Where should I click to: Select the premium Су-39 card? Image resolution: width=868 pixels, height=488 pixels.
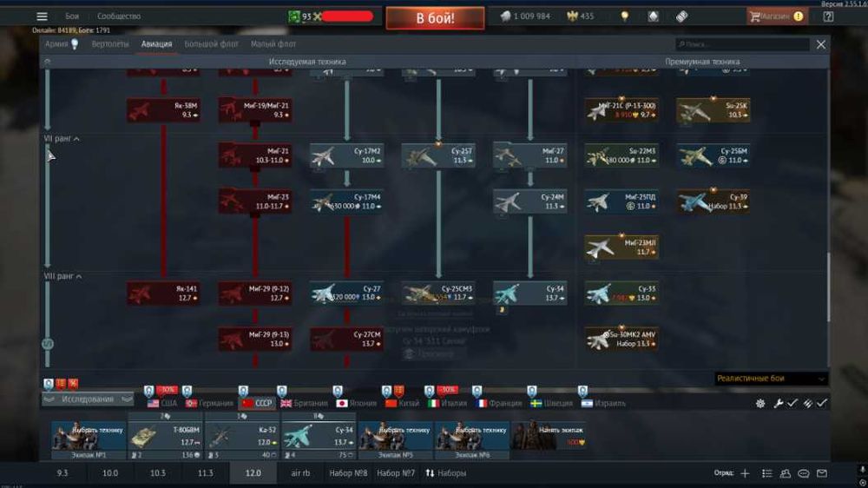click(713, 201)
